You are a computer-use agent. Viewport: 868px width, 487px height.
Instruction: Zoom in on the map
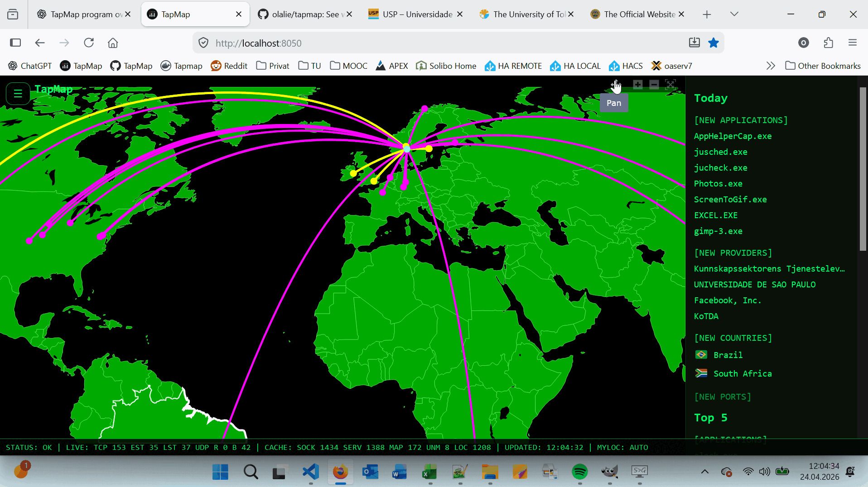(x=637, y=85)
